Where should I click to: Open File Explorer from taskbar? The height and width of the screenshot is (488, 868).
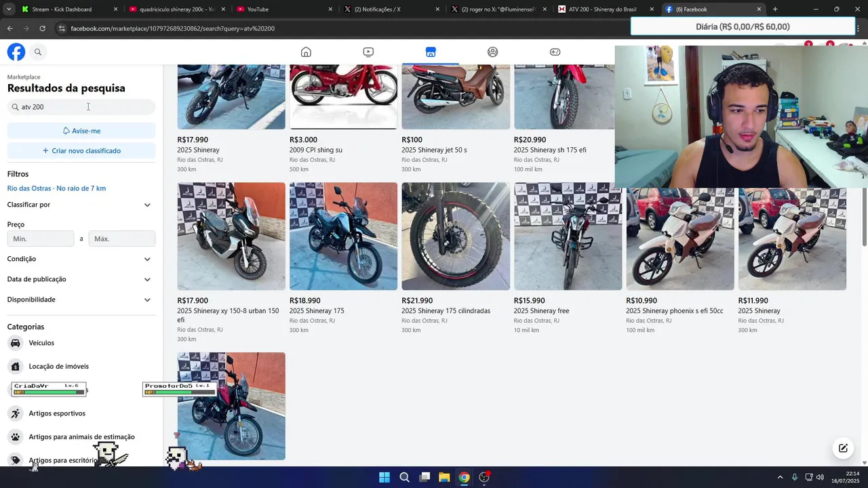point(444,477)
